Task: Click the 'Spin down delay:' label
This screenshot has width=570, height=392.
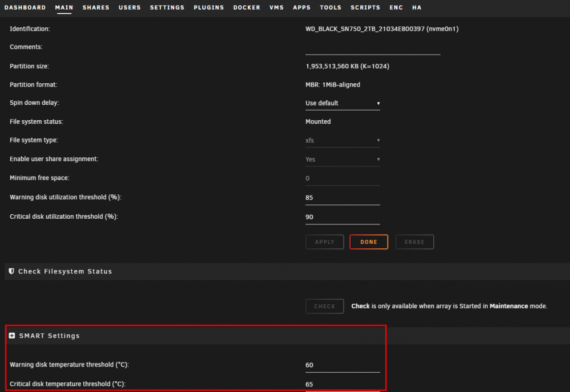Action: pos(34,103)
